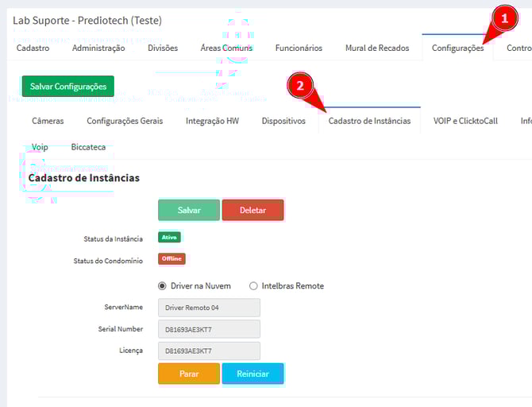Click the green Salvar button

click(x=189, y=210)
